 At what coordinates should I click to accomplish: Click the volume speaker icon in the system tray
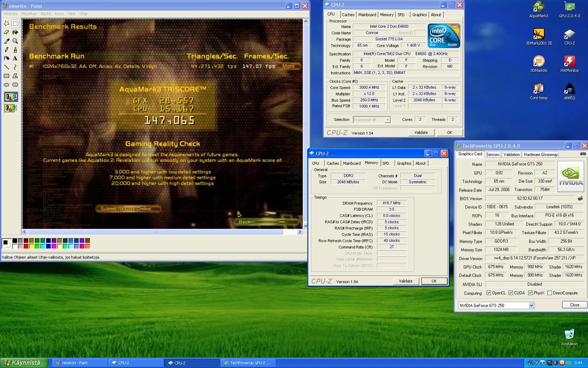[x=555, y=363]
